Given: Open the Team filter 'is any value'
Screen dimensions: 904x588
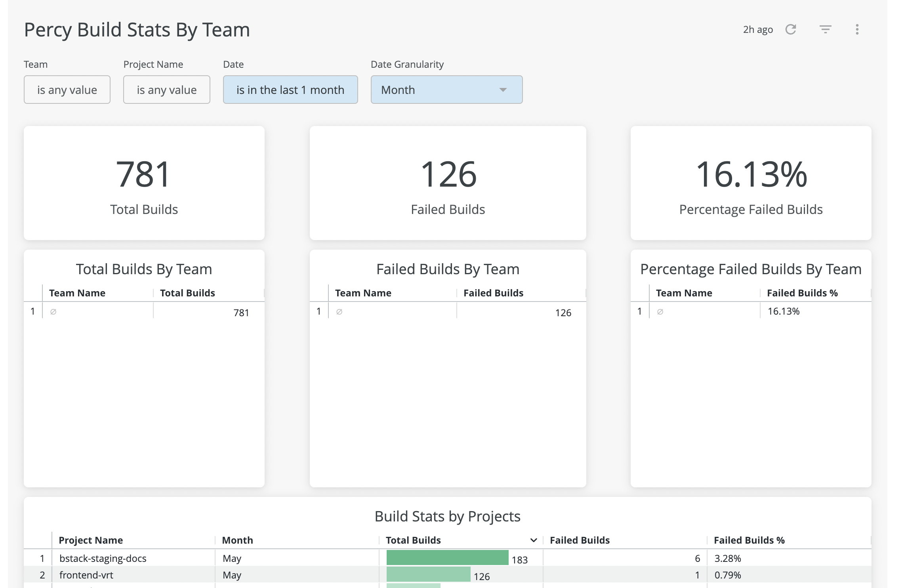Looking at the screenshot, I should 67,90.
